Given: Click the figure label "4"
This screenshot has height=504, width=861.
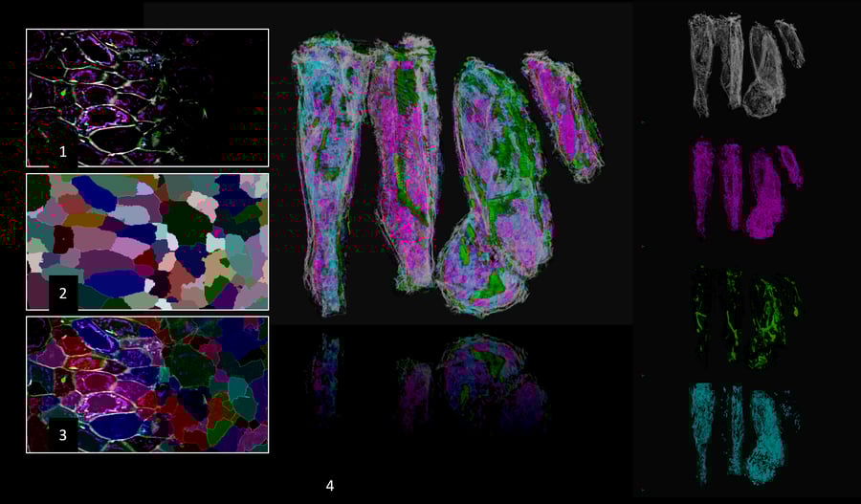Looking at the screenshot, I should (x=329, y=485).
